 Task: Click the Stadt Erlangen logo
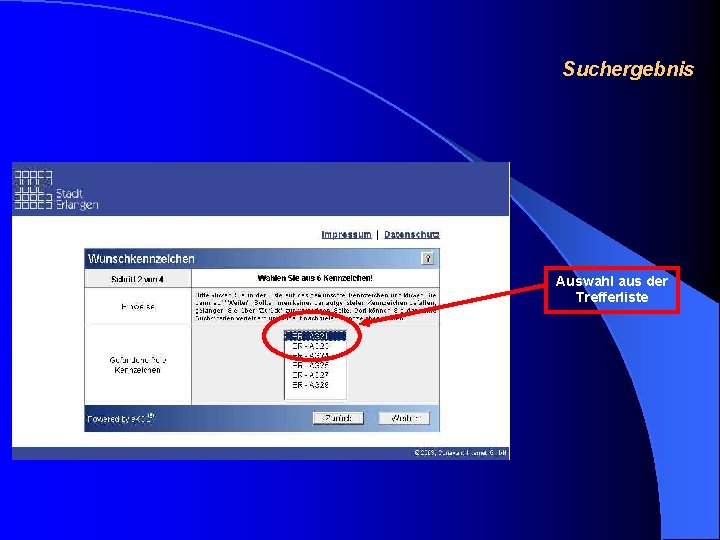[x=56, y=190]
